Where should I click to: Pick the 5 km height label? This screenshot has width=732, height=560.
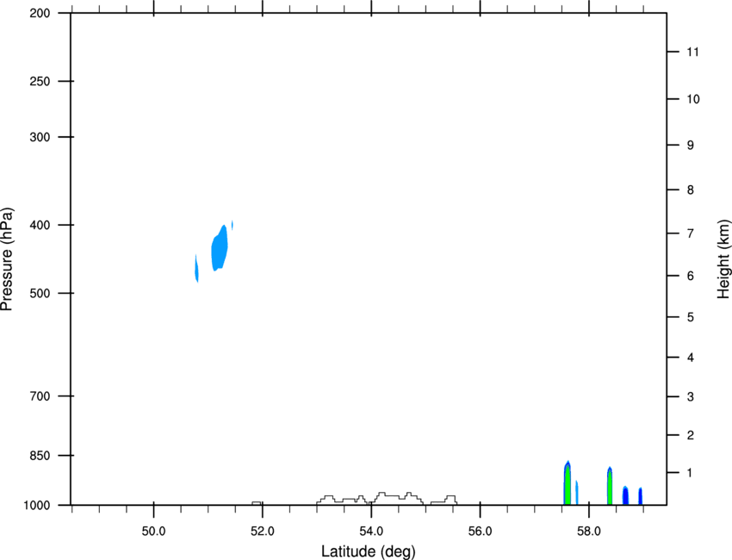click(x=691, y=318)
